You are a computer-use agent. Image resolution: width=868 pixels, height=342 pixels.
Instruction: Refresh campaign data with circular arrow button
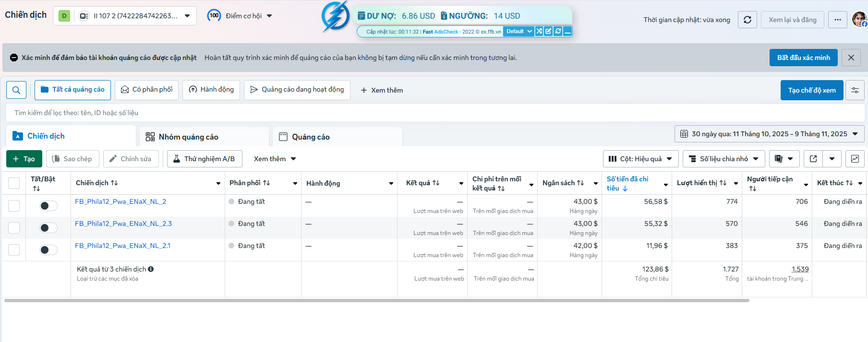[747, 20]
